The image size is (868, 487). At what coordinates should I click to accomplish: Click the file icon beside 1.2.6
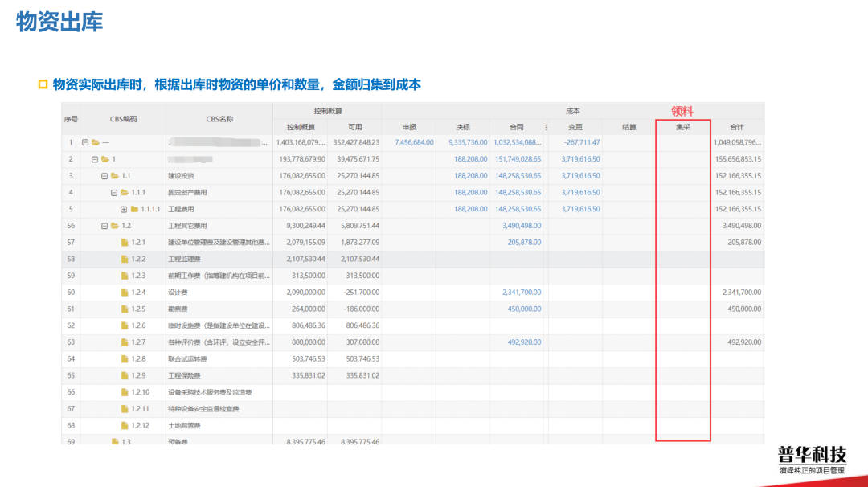point(125,325)
